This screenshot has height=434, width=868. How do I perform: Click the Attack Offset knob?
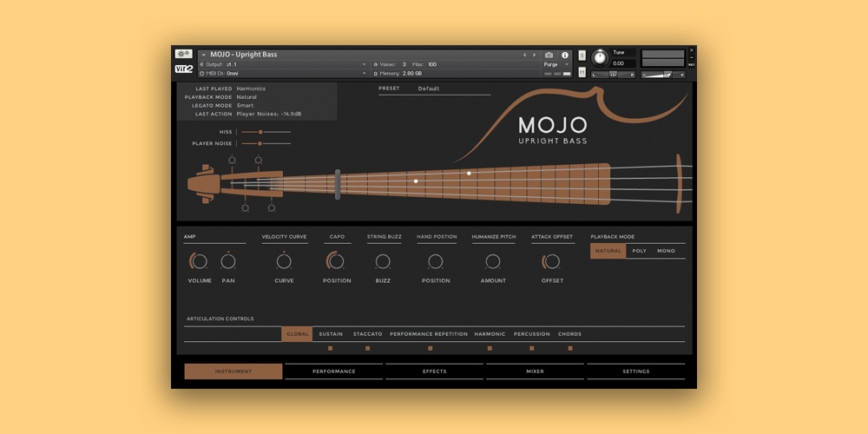point(552,261)
